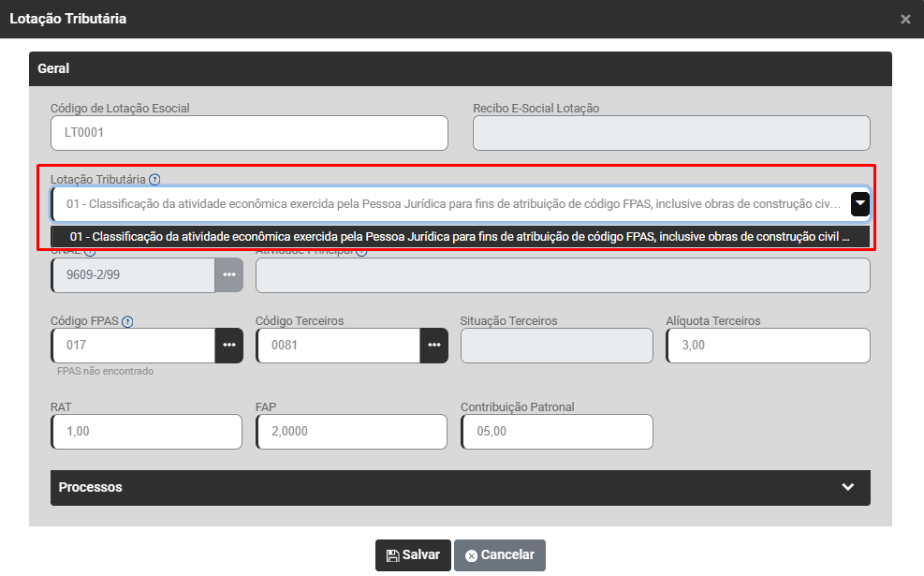Click the 'FPAS não encontrado' message
Viewport: 924px width, 576px height.
coord(105,372)
